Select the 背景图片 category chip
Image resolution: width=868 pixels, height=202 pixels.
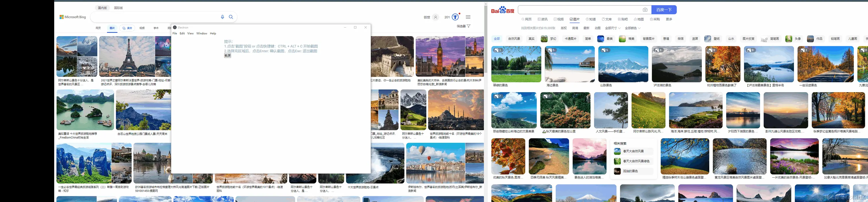pos(649,39)
